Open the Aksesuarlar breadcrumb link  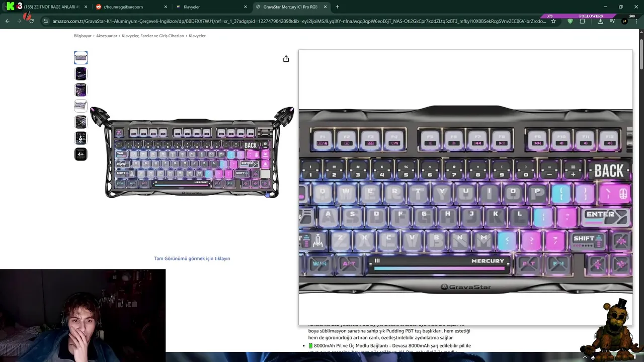pyautogui.click(x=107, y=36)
